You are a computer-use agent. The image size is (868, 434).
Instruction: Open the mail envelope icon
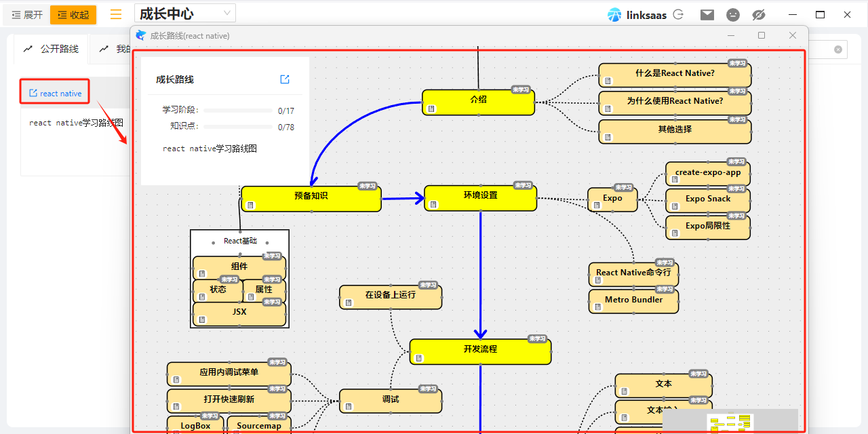[707, 14]
